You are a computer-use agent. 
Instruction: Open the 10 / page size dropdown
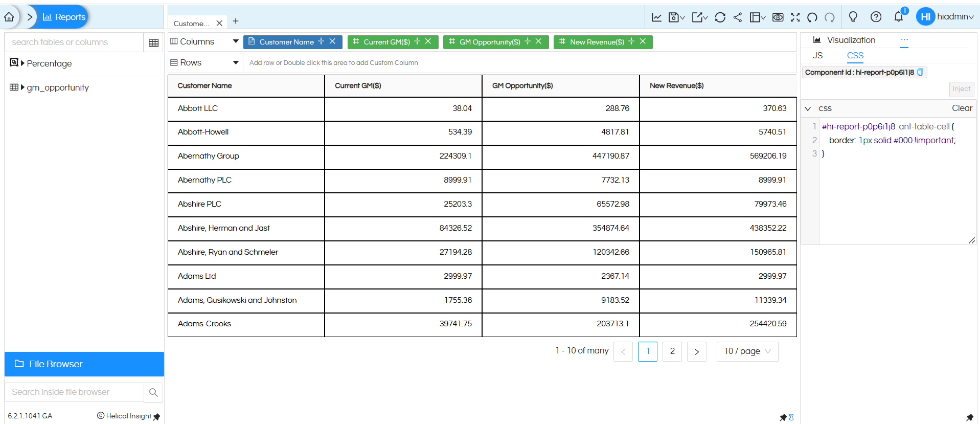point(747,351)
